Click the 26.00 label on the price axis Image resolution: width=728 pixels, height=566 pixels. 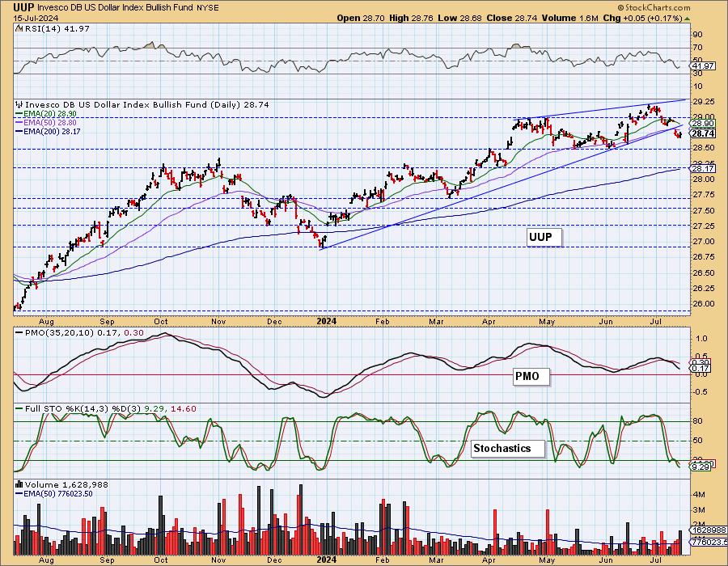[x=704, y=303]
